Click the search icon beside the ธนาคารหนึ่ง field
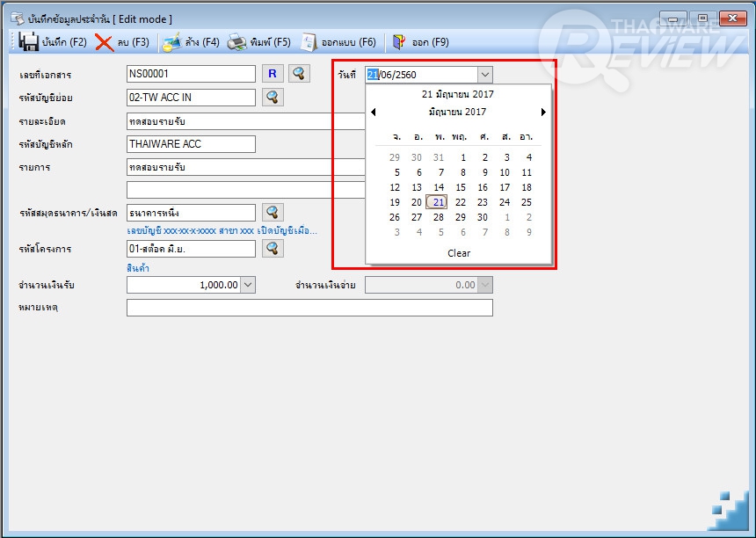Viewport: 756px width, 538px height. click(x=273, y=212)
